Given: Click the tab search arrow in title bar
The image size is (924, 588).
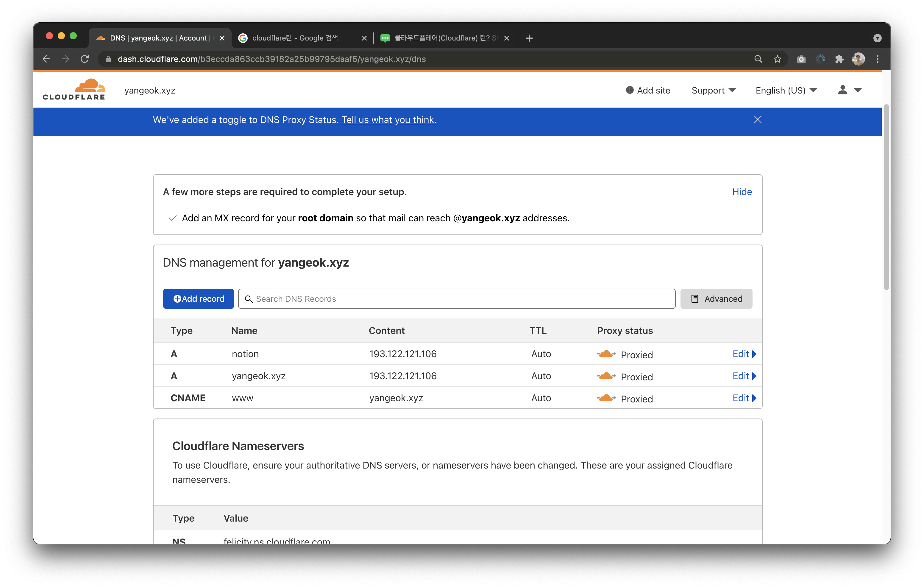Looking at the screenshot, I should [x=877, y=38].
